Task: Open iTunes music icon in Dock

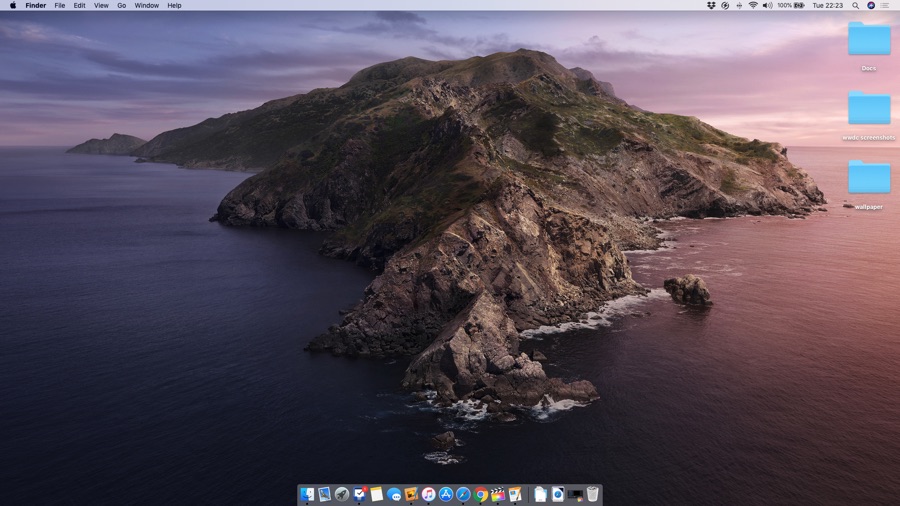Action: 428,494
